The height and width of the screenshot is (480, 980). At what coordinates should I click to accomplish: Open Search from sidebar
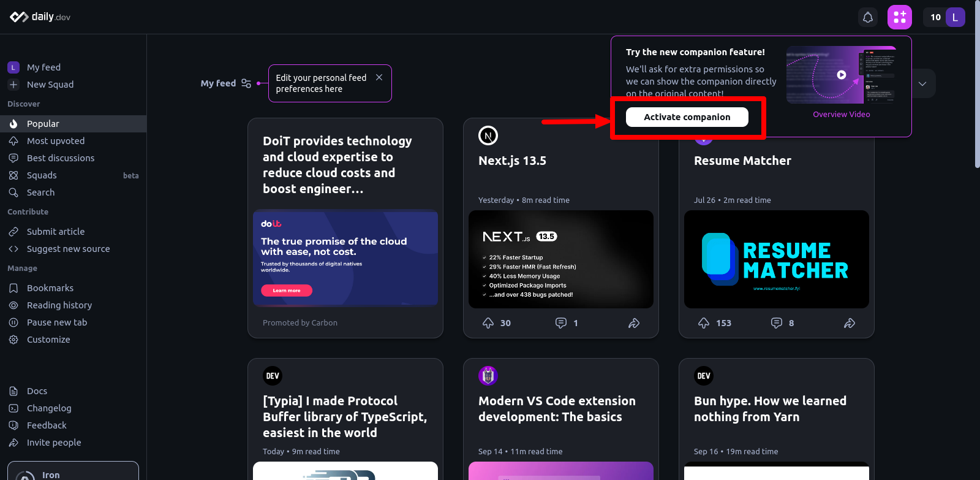click(x=73, y=192)
